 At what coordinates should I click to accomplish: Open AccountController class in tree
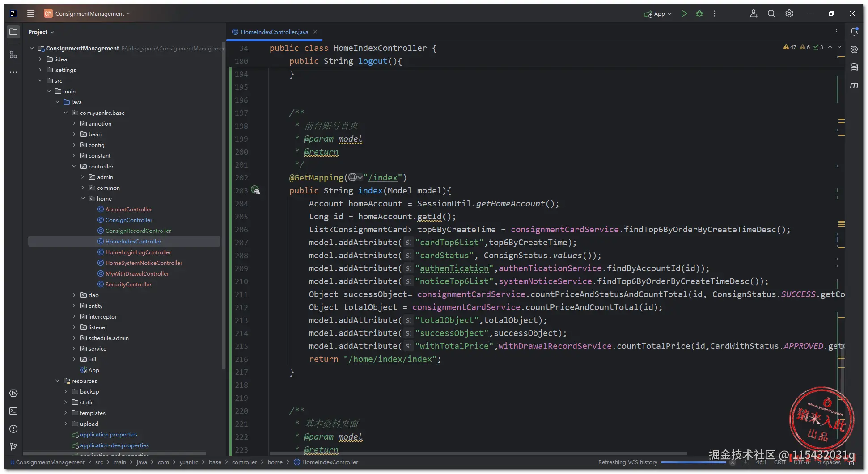(x=128, y=209)
